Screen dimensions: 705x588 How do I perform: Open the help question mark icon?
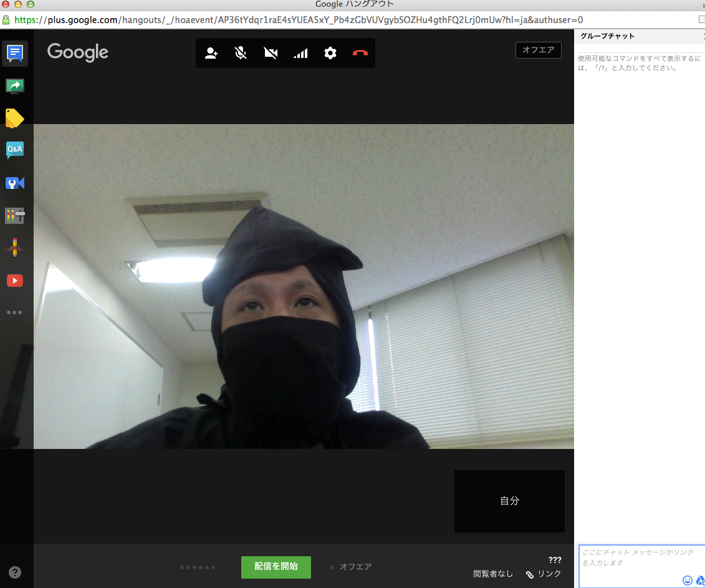pyautogui.click(x=15, y=572)
